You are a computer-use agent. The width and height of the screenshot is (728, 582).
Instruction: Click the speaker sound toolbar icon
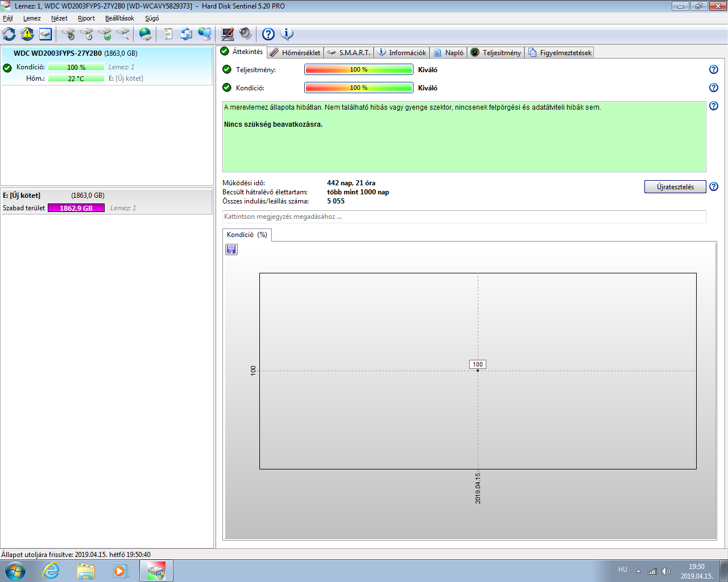pos(246,34)
